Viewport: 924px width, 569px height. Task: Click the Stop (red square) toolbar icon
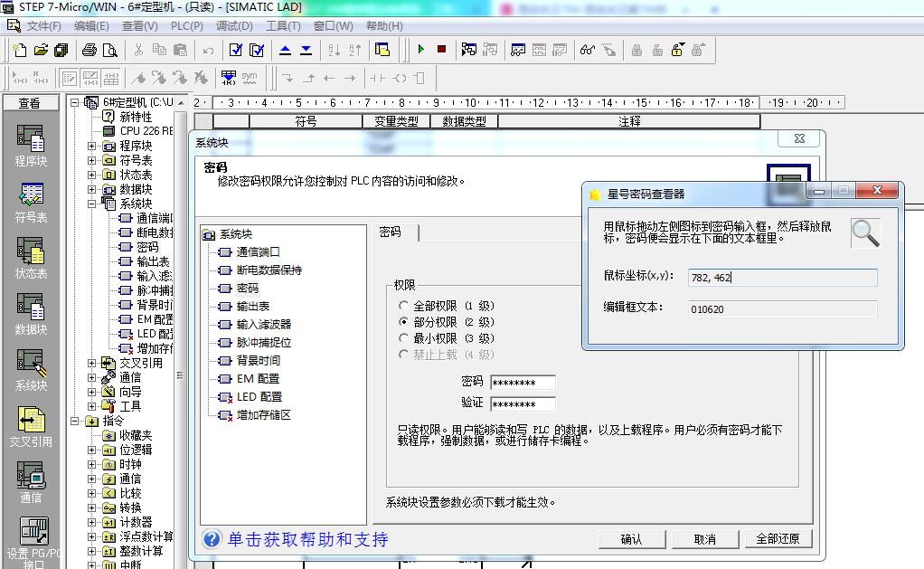point(441,50)
